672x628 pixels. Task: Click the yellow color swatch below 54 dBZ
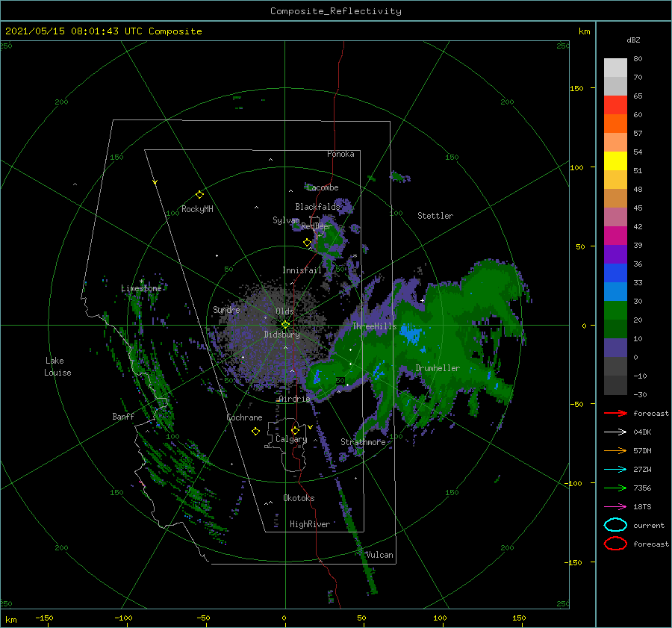tap(615, 161)
